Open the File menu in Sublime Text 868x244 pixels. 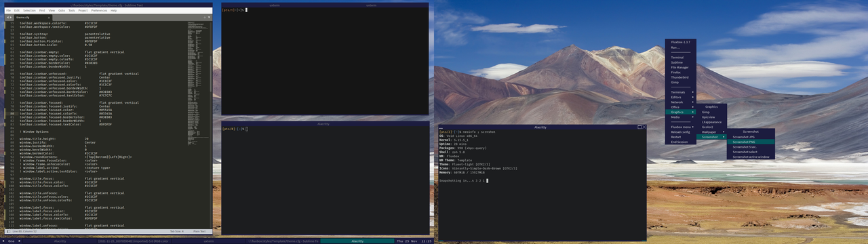8,11
